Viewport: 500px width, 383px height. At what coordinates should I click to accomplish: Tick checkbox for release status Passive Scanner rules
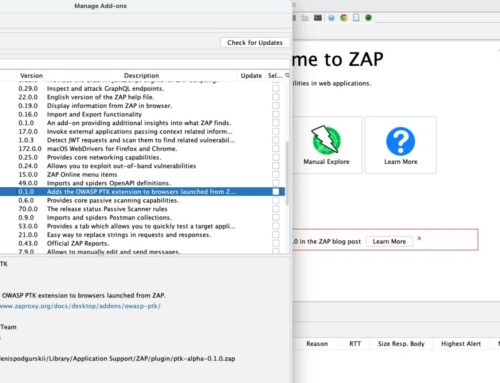pyautogui.click(x=276, y=209)
